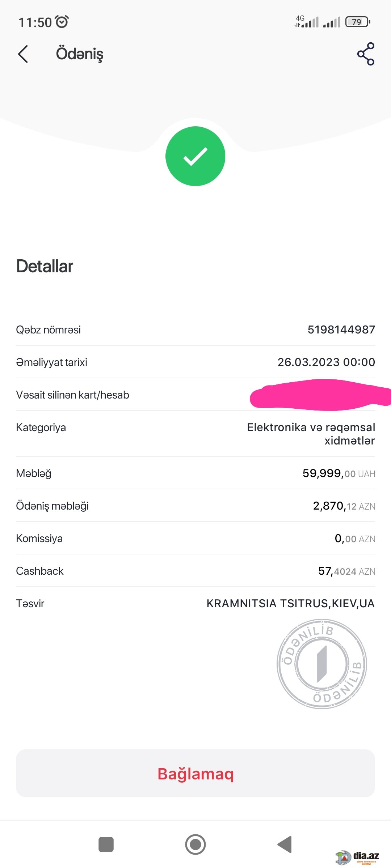This screenshot has height=868, width=391.
Task: Tap the dia.az watermark logo
Action: point(357,857)
